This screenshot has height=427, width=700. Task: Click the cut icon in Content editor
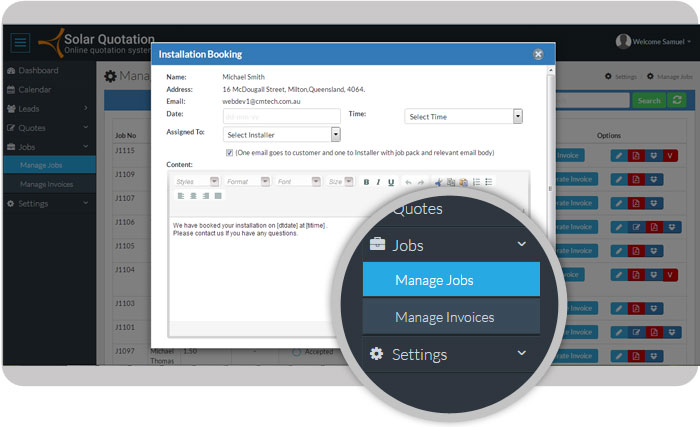438,182
